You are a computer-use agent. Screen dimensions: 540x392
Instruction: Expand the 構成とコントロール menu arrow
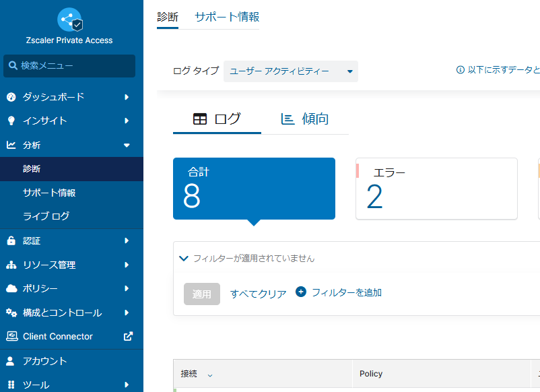click(127, 313)
